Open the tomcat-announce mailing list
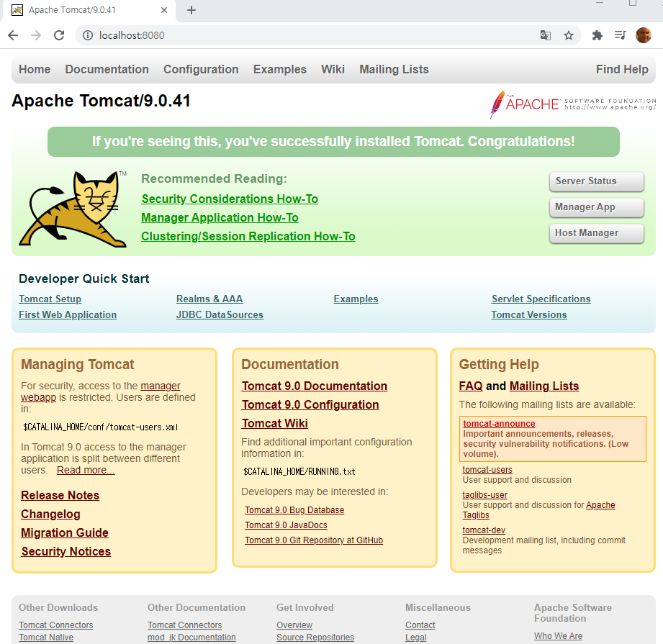The width and height of the screenshot is (663, 644). pyautogui.click(x=499, y=424)
